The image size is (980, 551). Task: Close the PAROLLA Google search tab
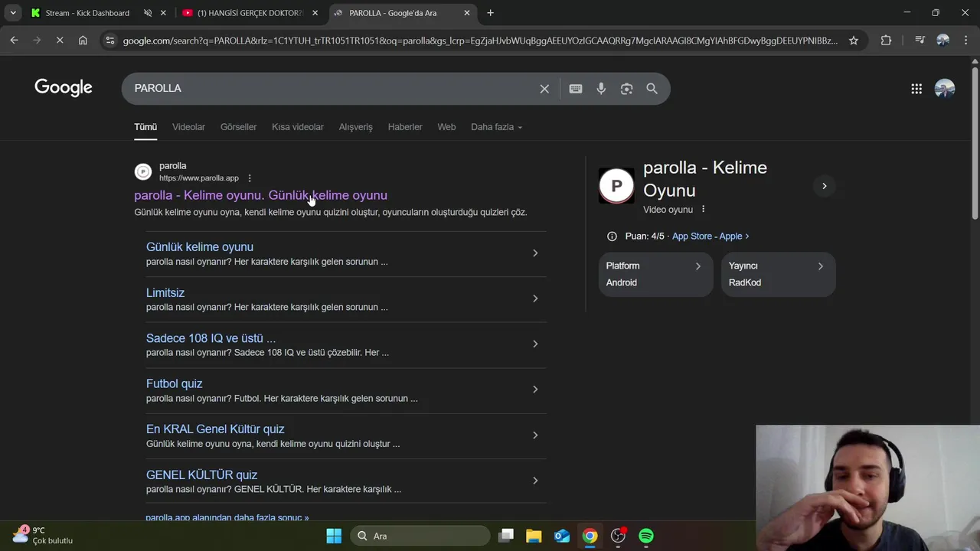click(x=467, y=13)
